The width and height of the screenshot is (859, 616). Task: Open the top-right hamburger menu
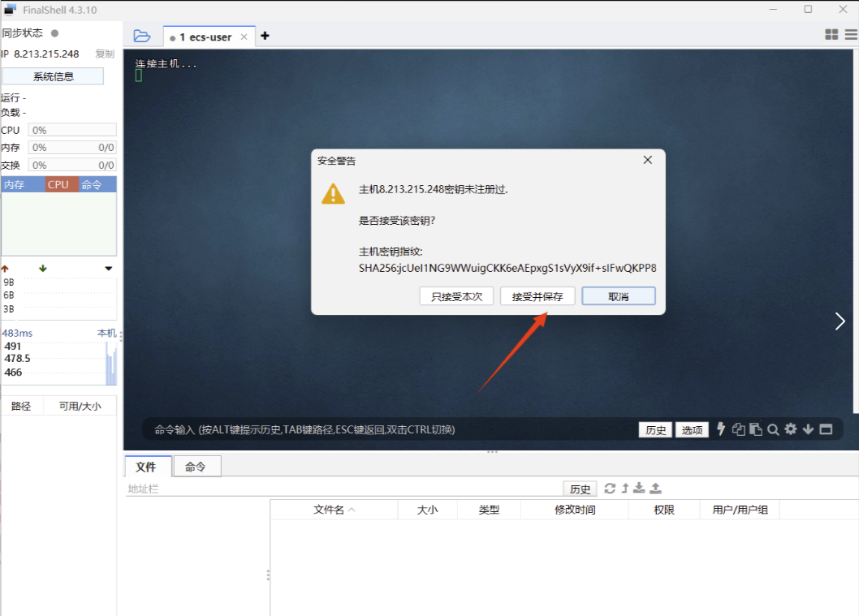[850, 35]
